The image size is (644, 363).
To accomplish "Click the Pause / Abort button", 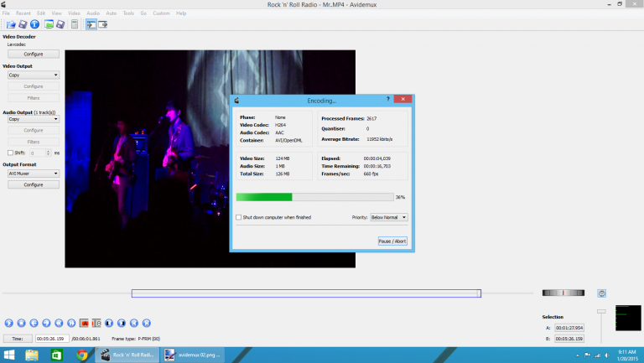I will point(392,241).
